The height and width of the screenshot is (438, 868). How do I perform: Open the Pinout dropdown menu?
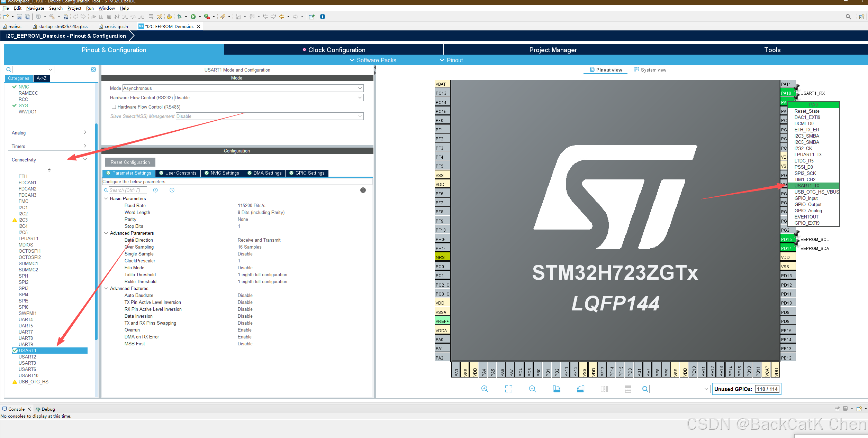tap(451, 60)
